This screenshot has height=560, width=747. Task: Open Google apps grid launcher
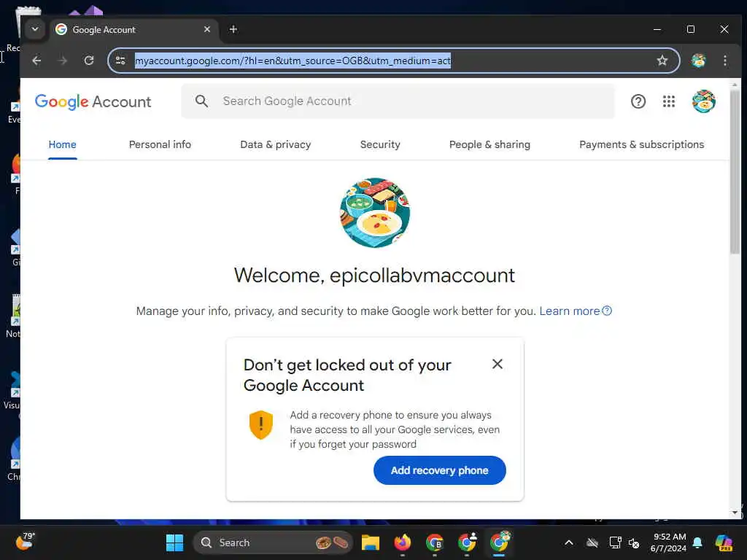[x=668, y=101]
